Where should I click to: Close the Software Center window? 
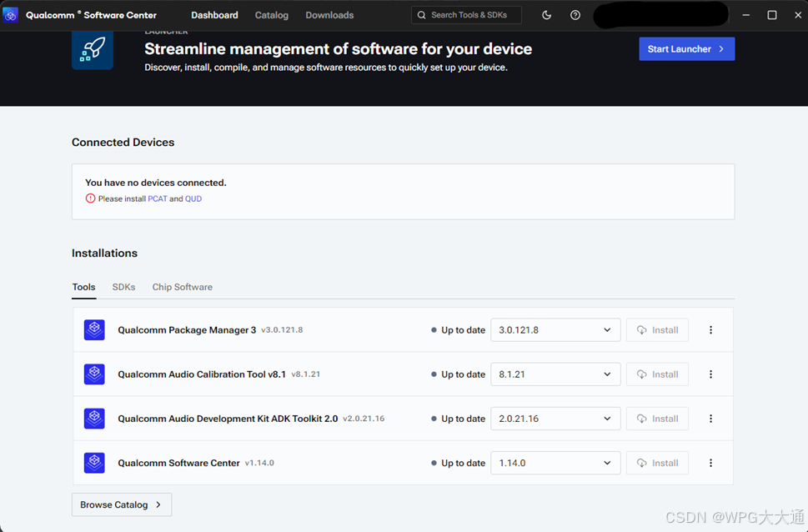(798, 15)
